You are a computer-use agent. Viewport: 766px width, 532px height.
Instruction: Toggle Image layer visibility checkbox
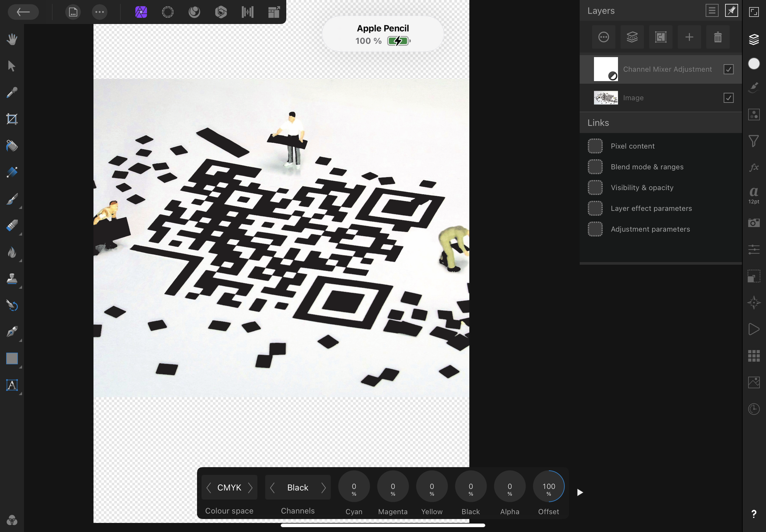coord(728,98)
